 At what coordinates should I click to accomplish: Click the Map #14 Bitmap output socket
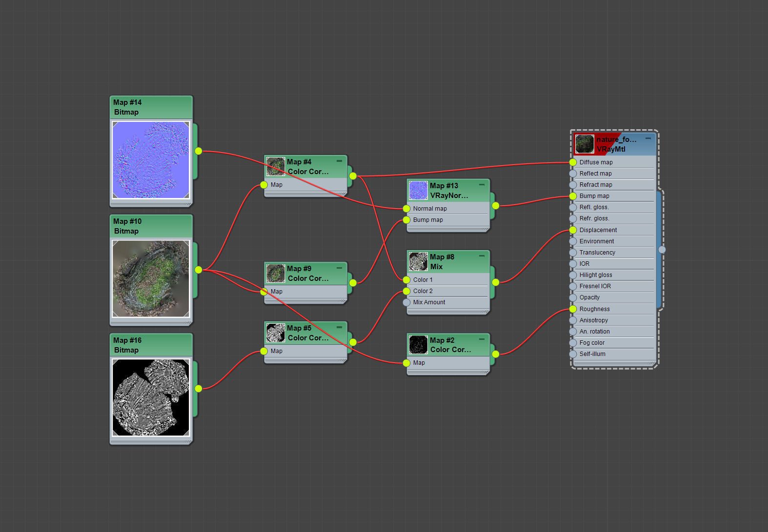pyautogui.click(x=198, y=151)
